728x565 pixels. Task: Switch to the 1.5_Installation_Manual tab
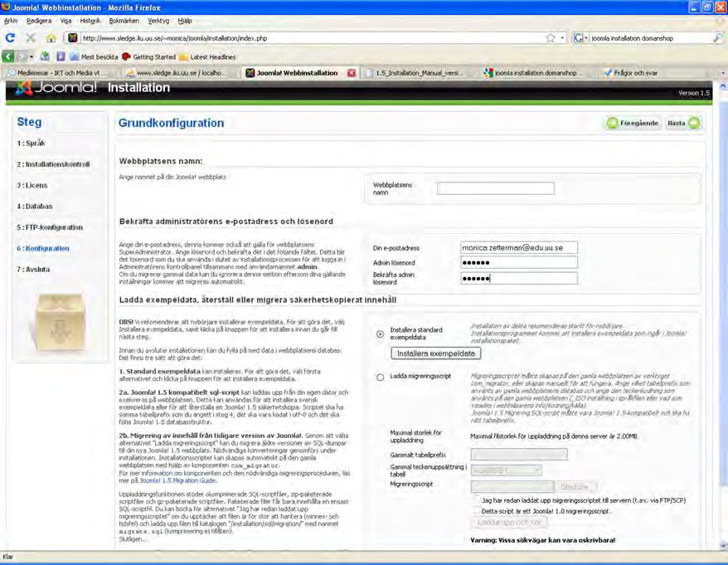coord(419,73)
